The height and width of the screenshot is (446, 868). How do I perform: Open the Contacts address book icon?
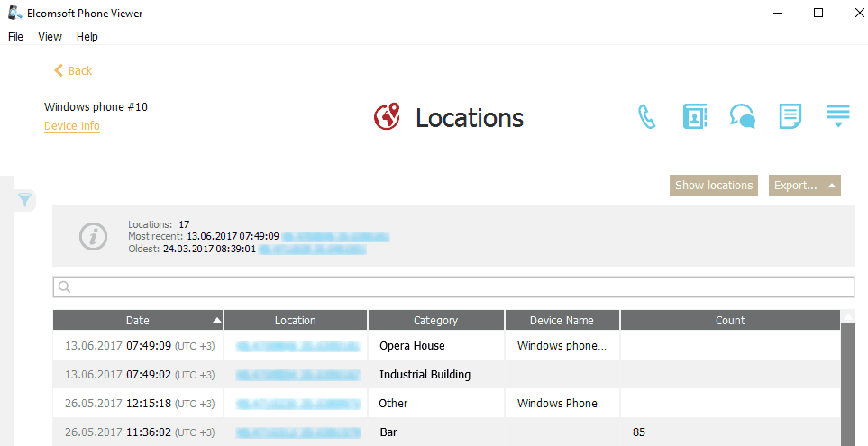(694, 117)
